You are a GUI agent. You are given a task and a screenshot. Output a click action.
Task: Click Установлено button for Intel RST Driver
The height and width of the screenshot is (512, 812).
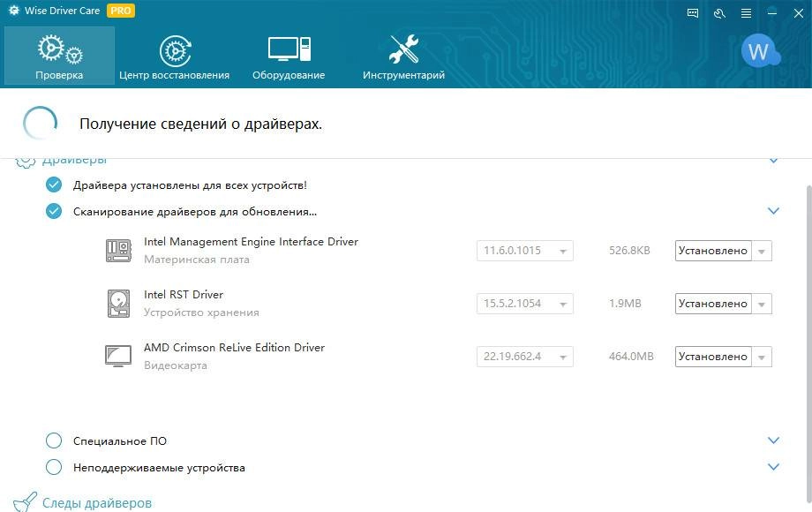point(713,304)
